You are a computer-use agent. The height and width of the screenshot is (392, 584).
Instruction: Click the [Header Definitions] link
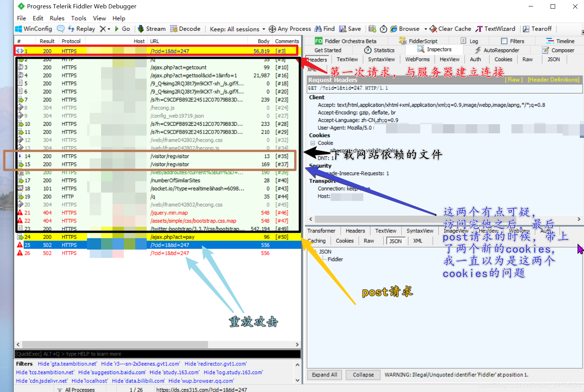(553, 80)
